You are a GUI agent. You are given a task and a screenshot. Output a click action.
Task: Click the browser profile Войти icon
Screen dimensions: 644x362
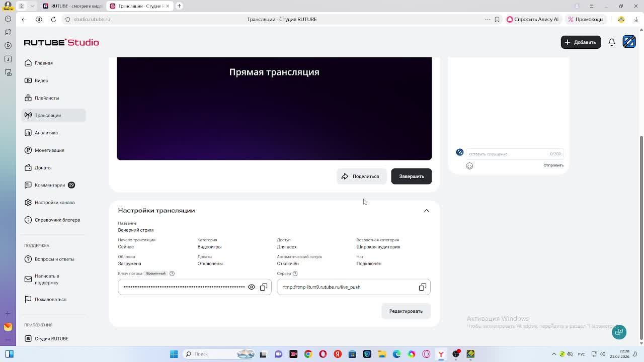pyautogui.click(x=8, y=6)
